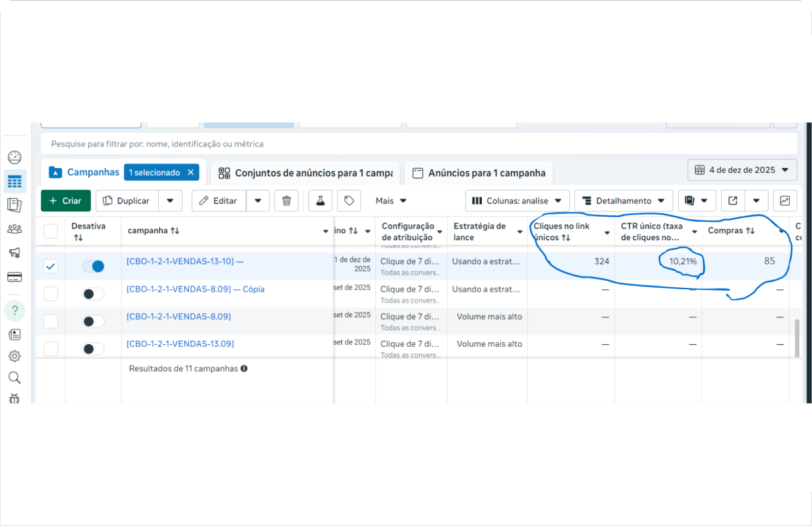Click the green Criar button
This screenshot has width=812, height=526.
tap(65, 201)
